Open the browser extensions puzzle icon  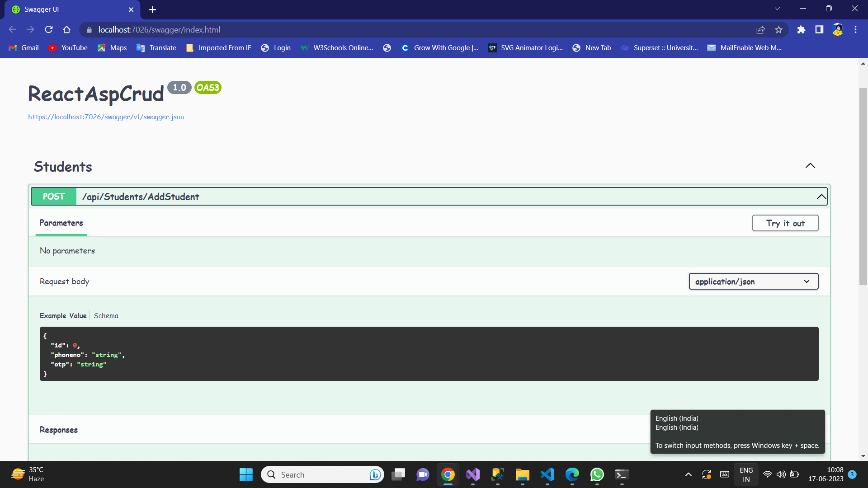point(801,30)
